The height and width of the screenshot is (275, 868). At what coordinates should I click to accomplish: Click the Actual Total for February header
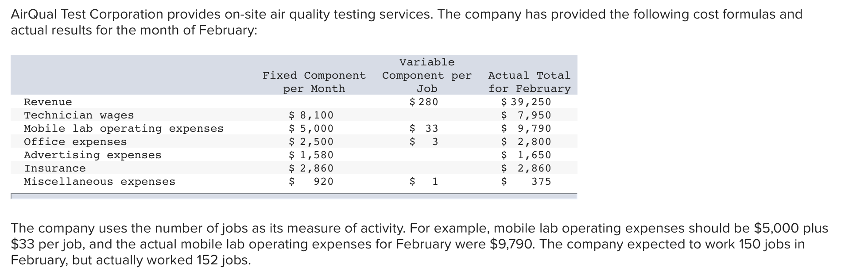tap(529, 82)
